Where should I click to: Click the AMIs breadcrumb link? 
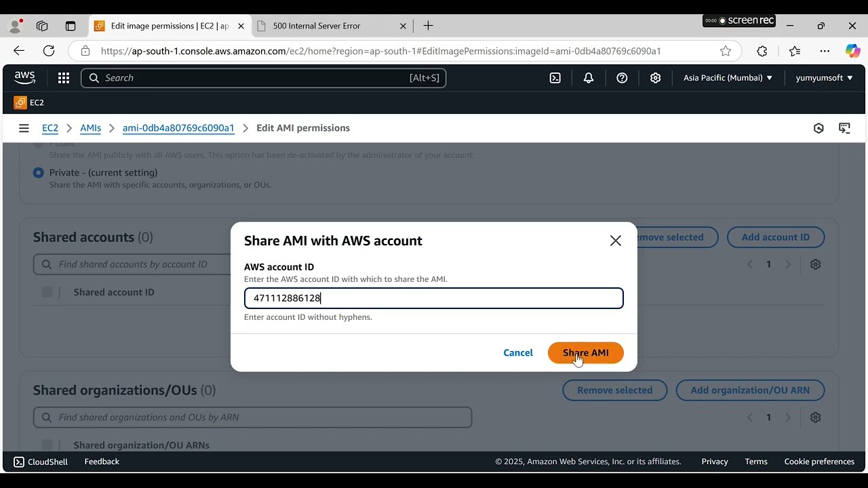coord(90,128)
